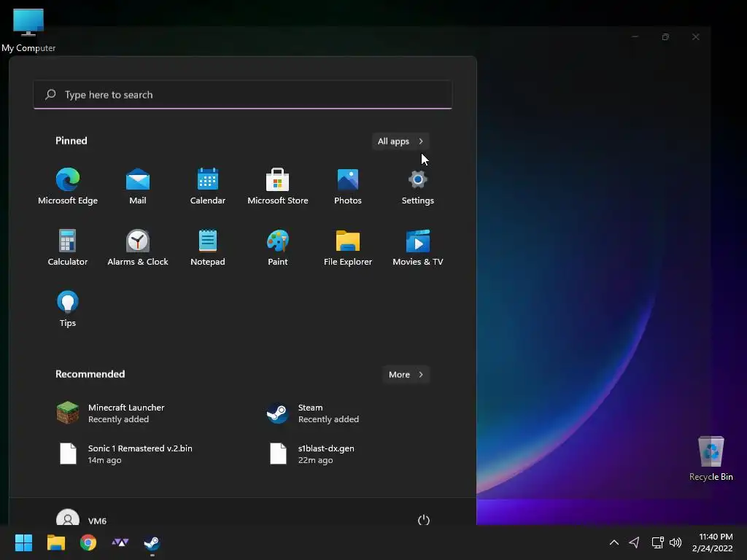This screenshot has height=560, width=747.
Task: Click the power button in Start menu
Action: [x=424, y=520]
